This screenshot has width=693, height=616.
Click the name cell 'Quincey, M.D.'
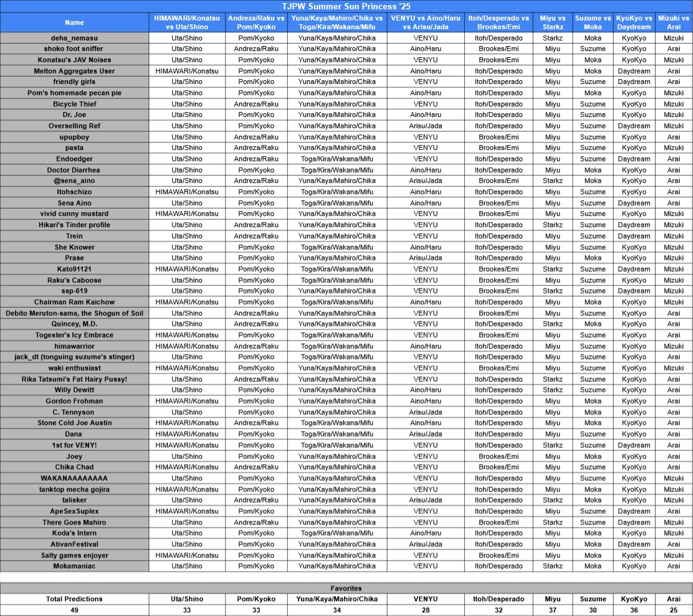[x=74, y=324]
